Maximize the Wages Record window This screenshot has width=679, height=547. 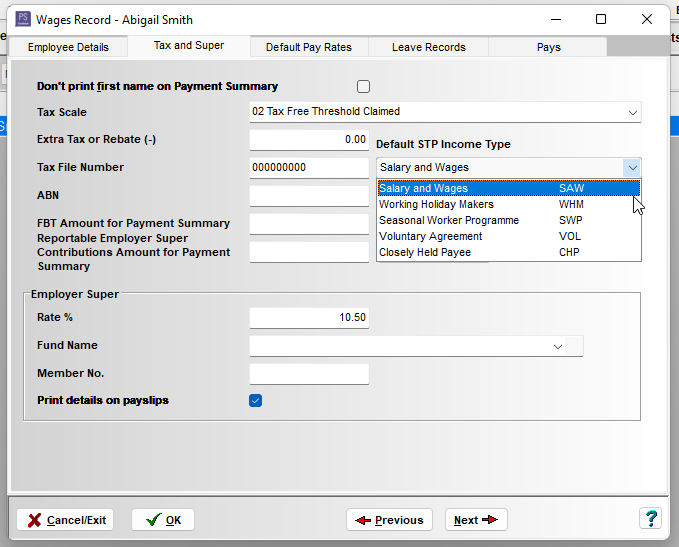coord(601,19)
